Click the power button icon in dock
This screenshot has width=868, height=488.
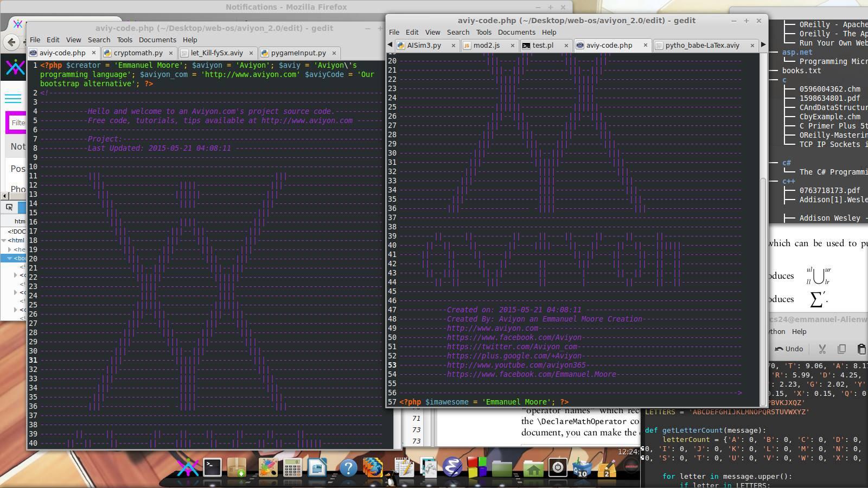[558, 467]
